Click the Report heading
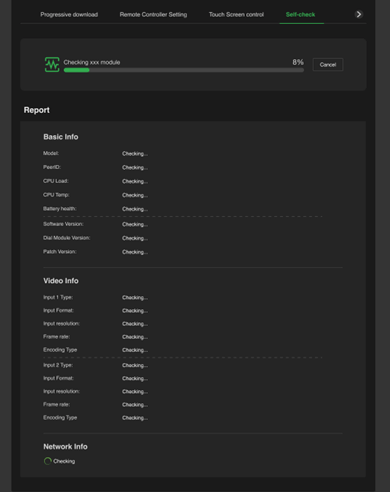Image resolution: width=390 pixels, height=492 pixels. (37, 110)
